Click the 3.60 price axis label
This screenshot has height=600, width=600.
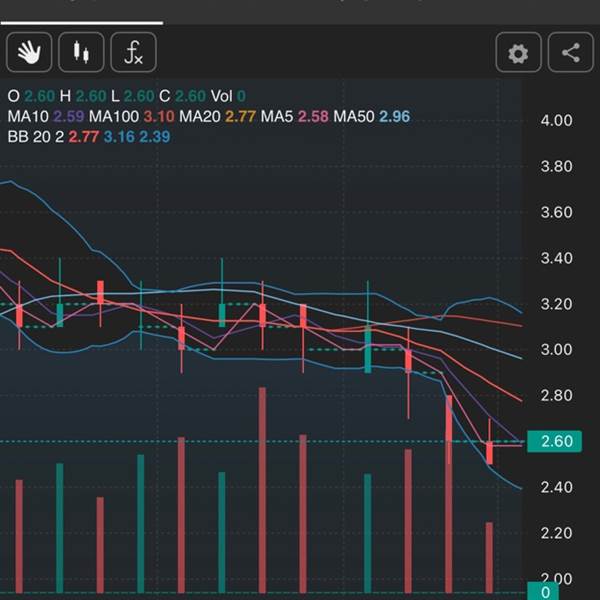tap(556, 212)
